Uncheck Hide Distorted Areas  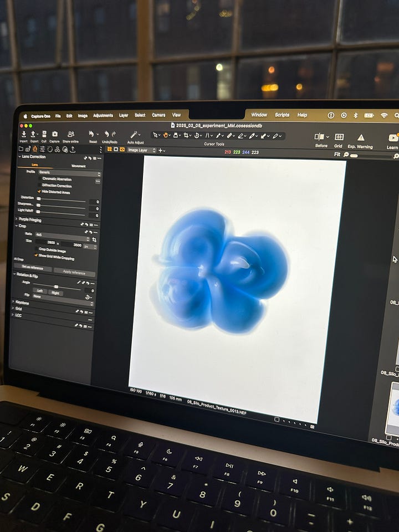tap(39, 191)
